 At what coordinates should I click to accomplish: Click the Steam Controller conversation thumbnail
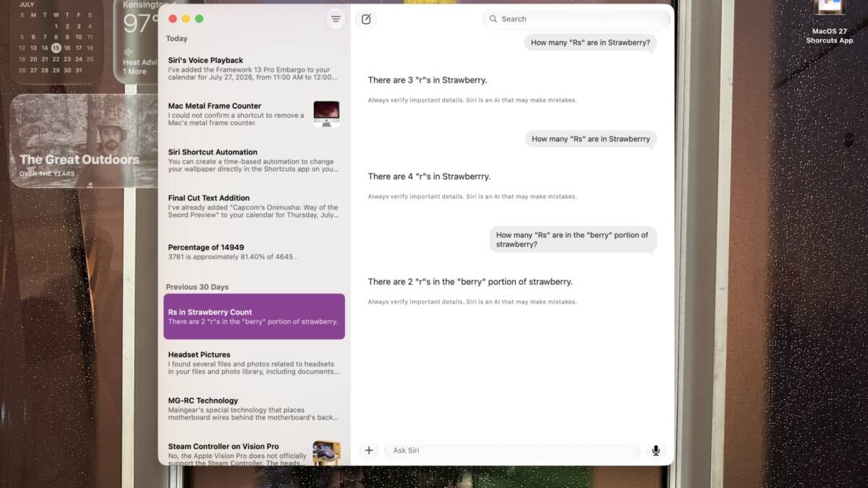pyautogui.click(x=326, y=453)
